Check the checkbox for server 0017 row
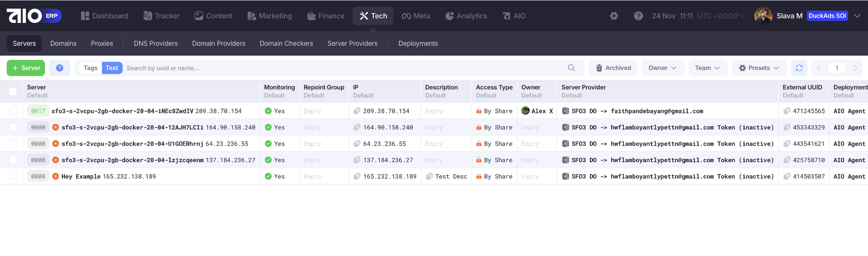The image size is (868, 256). pos(13,111)
